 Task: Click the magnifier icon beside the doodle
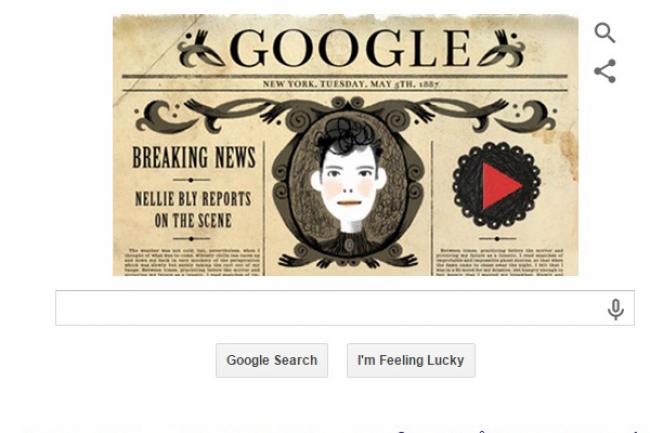click(605, 33)
